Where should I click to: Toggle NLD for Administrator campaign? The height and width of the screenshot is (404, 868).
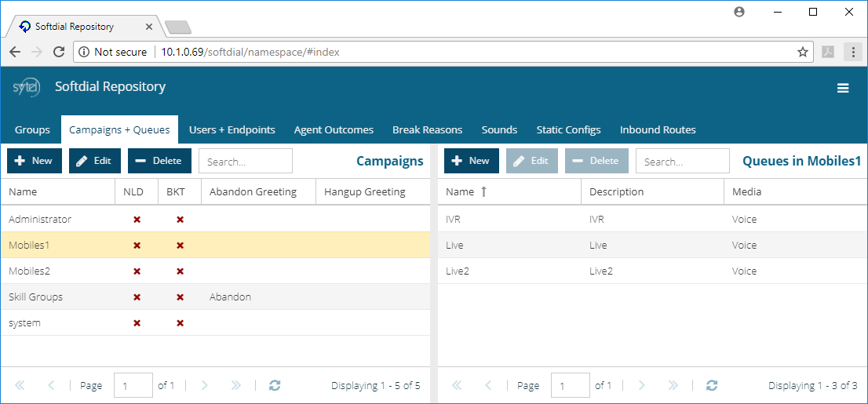pyautogui.click(x=137, y=219)
